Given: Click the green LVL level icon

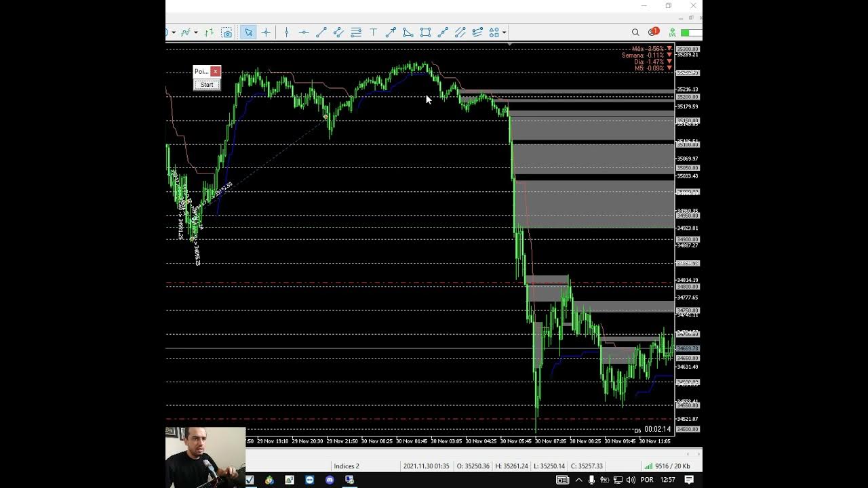Looking at the screenshot, I should pyautogui.click(x=672, y=32).
